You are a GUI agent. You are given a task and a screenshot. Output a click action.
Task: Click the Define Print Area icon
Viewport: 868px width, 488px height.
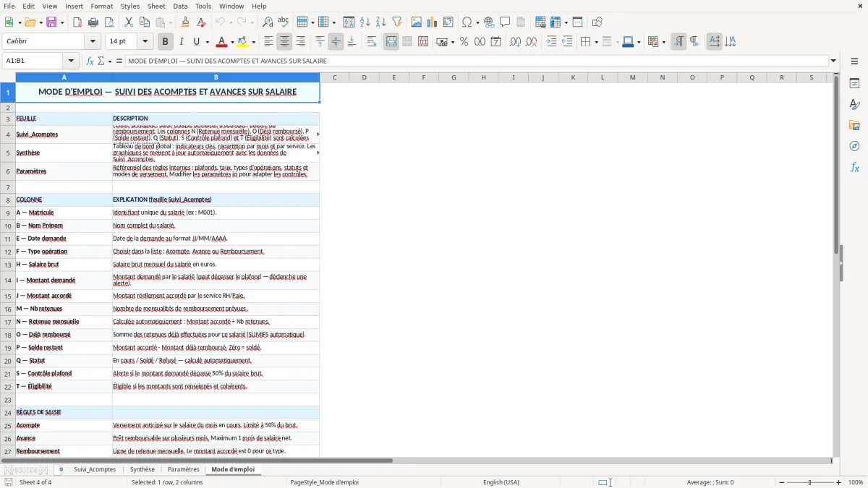(x=540, y=22)
